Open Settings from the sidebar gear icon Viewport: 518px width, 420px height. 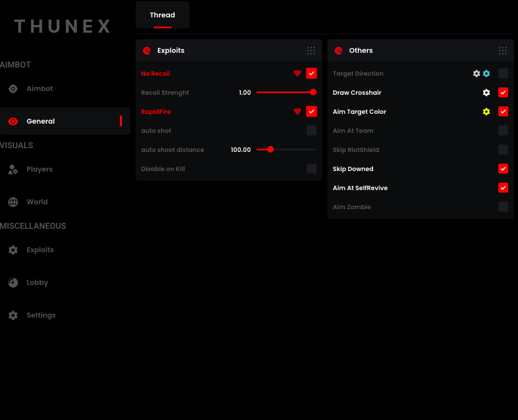tap(13, 315)
